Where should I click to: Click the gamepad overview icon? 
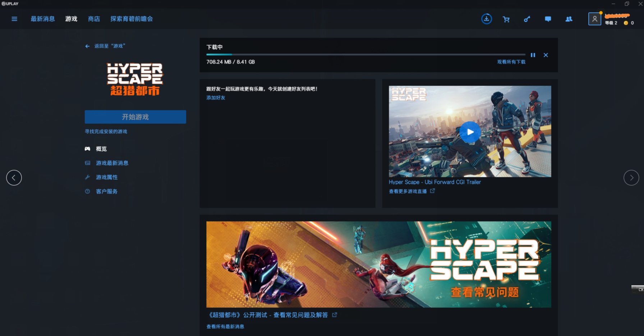[87, 149]
